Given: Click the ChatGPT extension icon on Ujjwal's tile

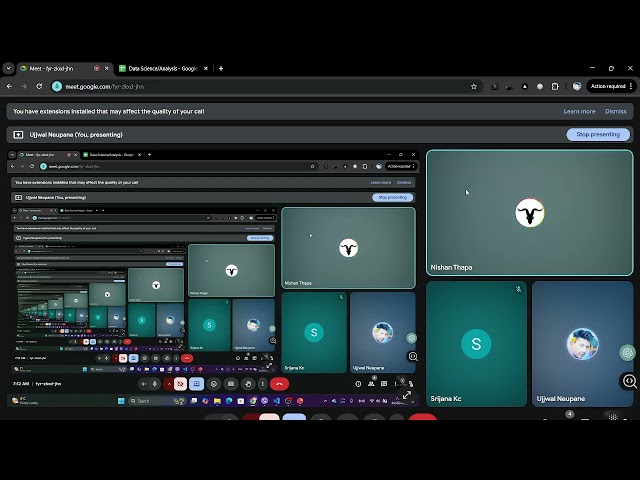Looking at the screenshot, I should [627, 352].
